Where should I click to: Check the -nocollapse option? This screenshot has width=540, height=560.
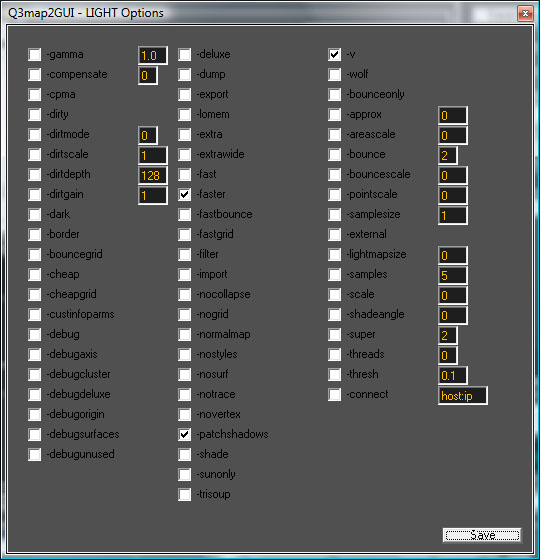click(185, 295)
